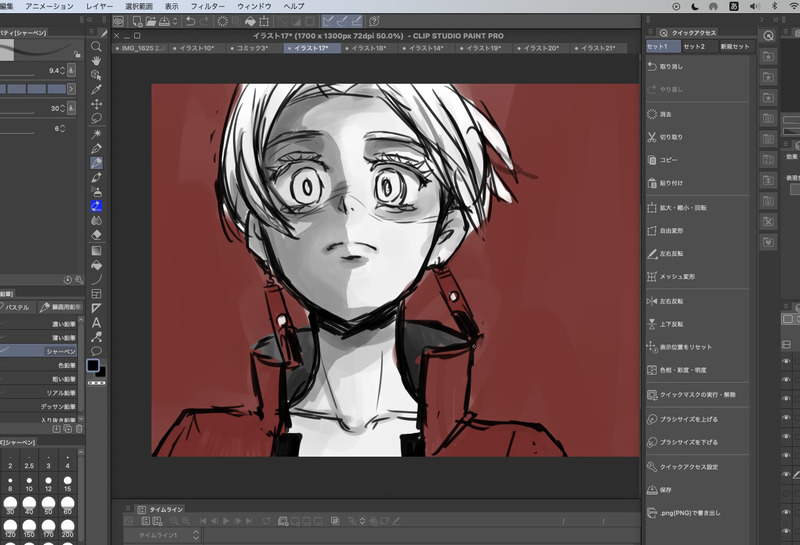Screen dimensions: 800x545
Task: Select the Fill bucket tool in toolbar
Action: (96, 265)
